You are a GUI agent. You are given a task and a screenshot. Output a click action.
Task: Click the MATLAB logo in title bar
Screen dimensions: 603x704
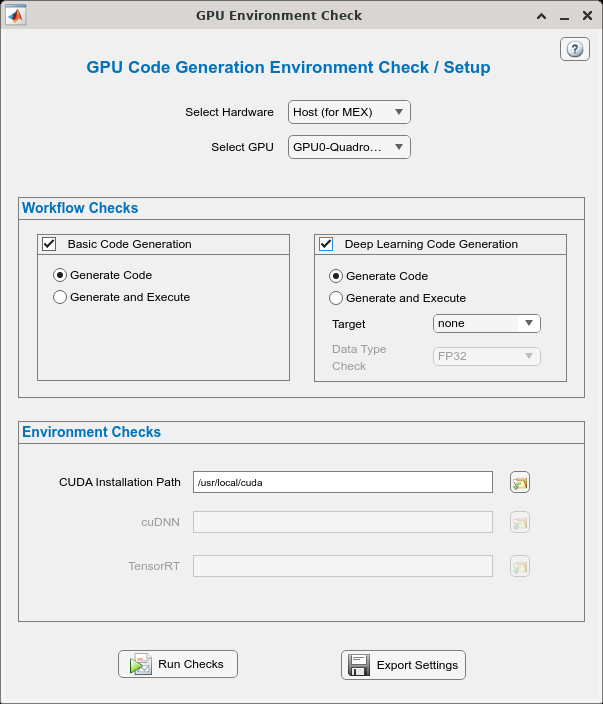16,15
